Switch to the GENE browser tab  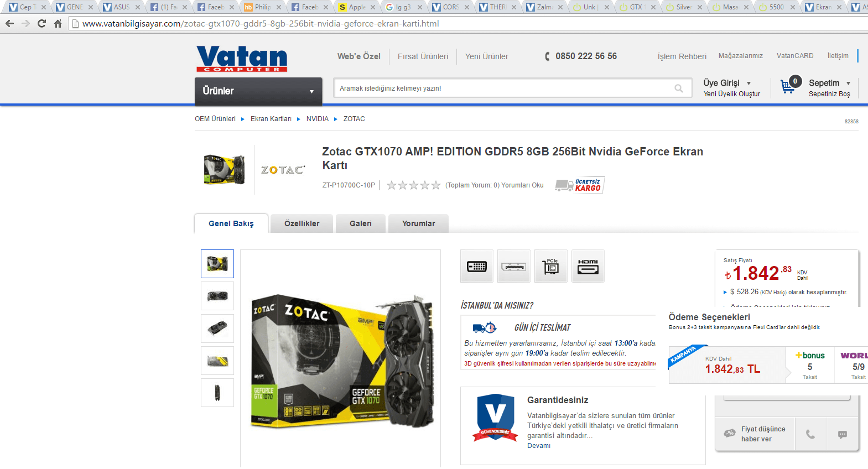(x=74, y=7)
